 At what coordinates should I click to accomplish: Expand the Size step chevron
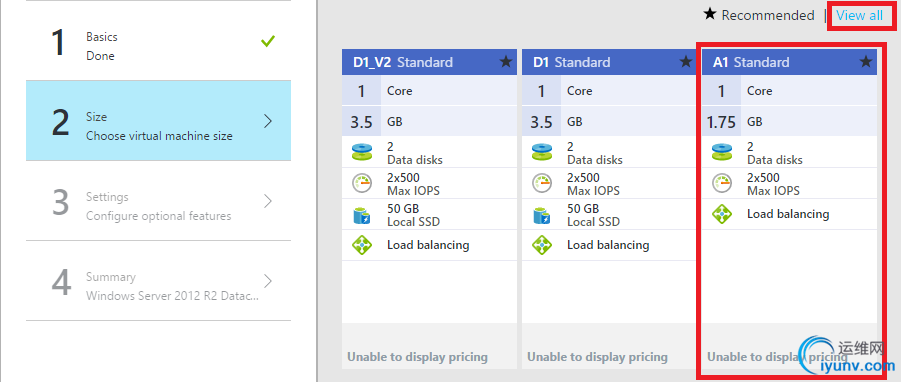pos(268,121)
